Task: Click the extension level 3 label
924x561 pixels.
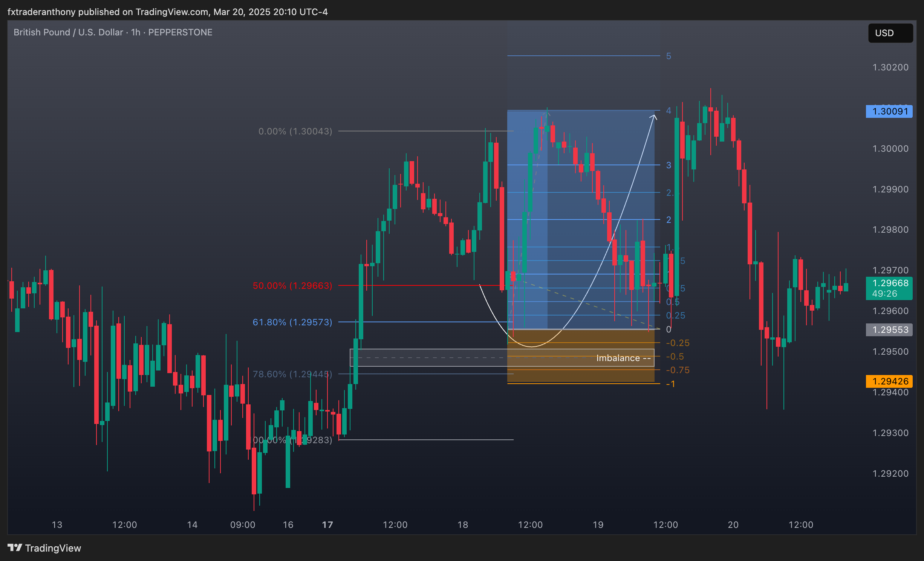Action: 669,165
